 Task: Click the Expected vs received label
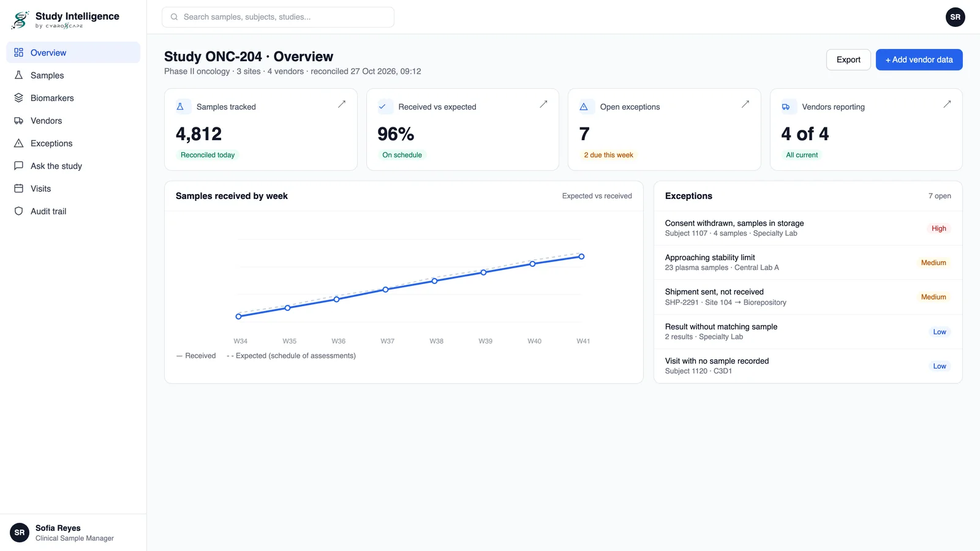tap(597, 196)
